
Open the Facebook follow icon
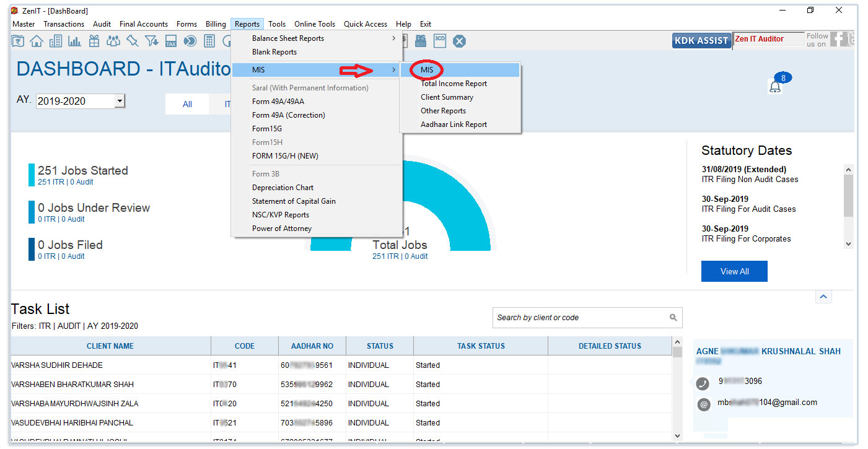tap(838, 39)
